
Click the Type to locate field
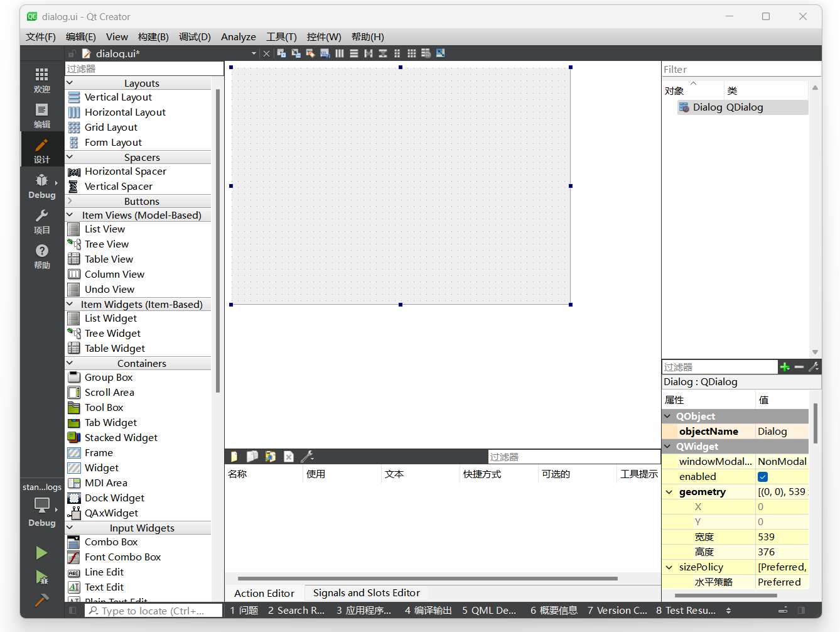[153, 611]
